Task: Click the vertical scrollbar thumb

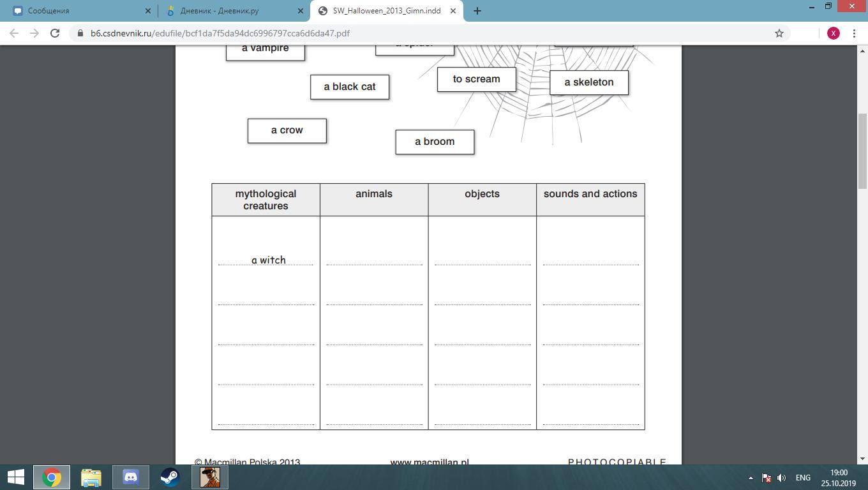Action: (x=862, y=151)
